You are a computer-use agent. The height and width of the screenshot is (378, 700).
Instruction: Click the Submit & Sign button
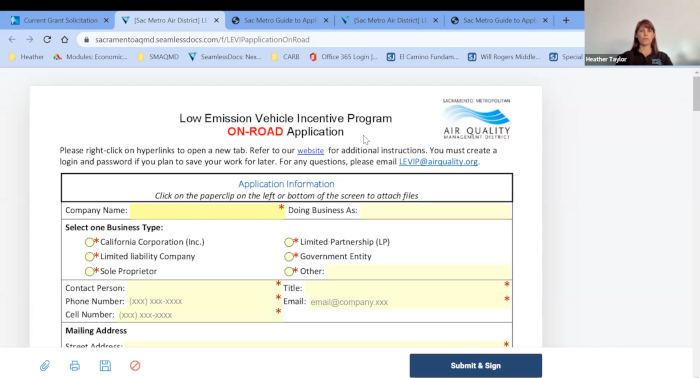click(x=476, y=366)
